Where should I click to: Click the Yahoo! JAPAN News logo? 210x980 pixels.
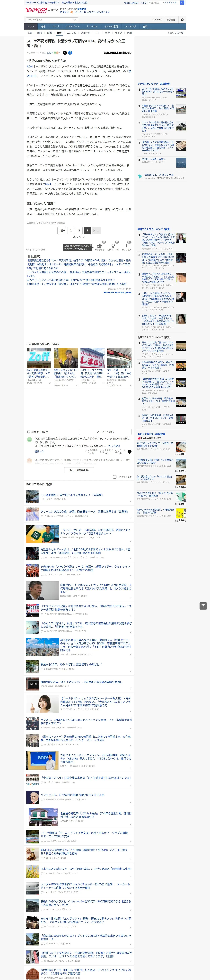point(42,10)
